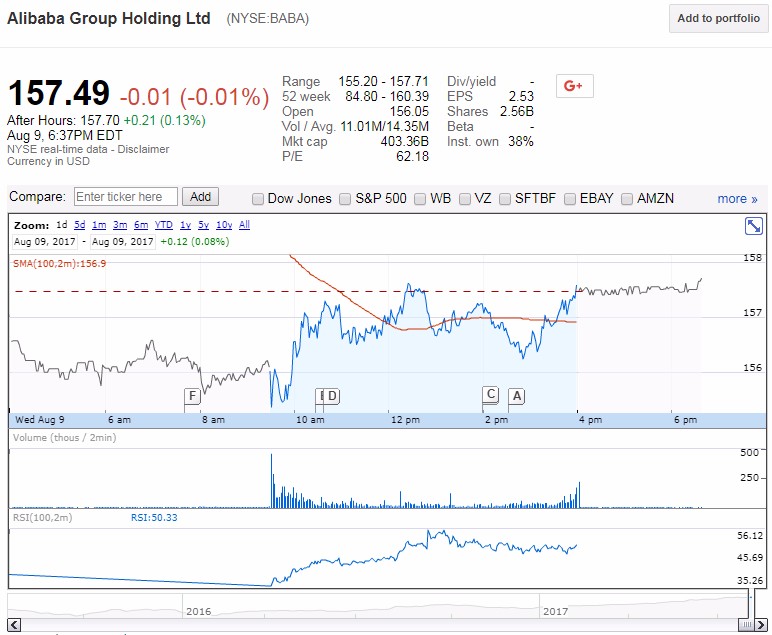This screenshot has width=772, height=635.
Task: Choose the 1y zoom option
Action: click(x=185, y=225)
